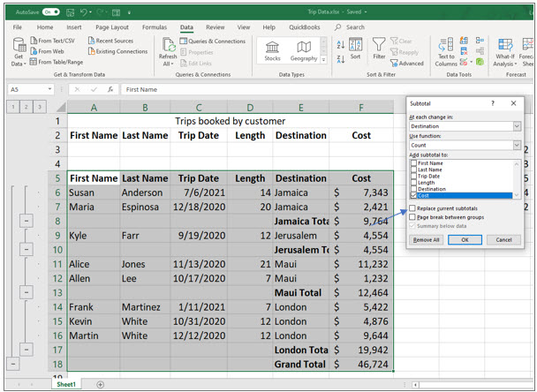Image resolution: width=537 pixels, height=392 pixels.
Task: Show outline level 2
Action: click(x=26, y=107)
